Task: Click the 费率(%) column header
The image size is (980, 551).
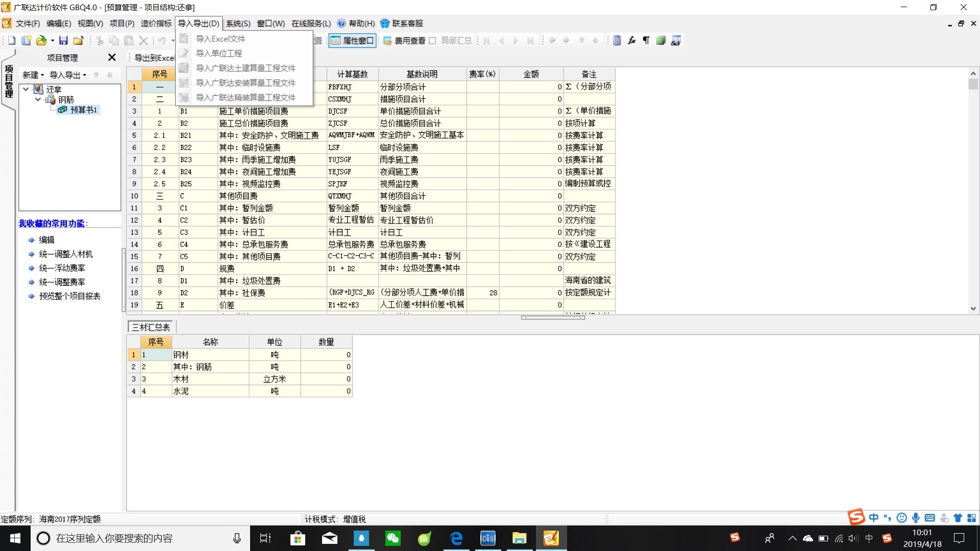Action: click(x=482, y=74)
